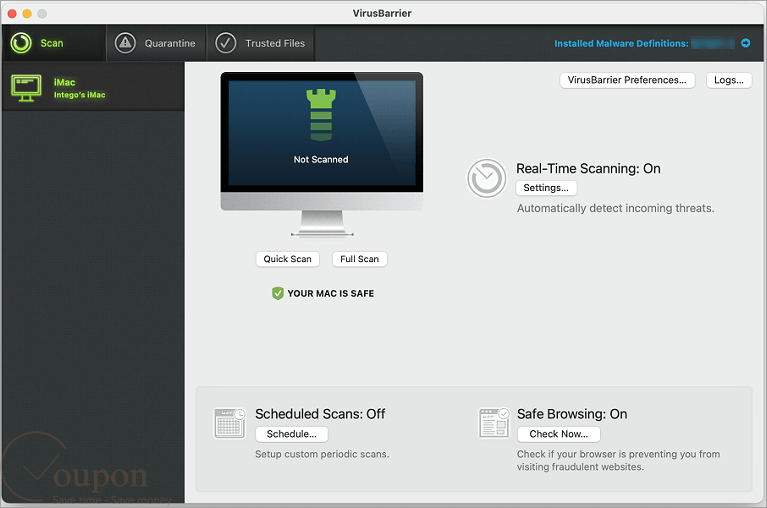Screen dimensions: 767x508
Task: Click the green castle tower icon
Action: 321,115
